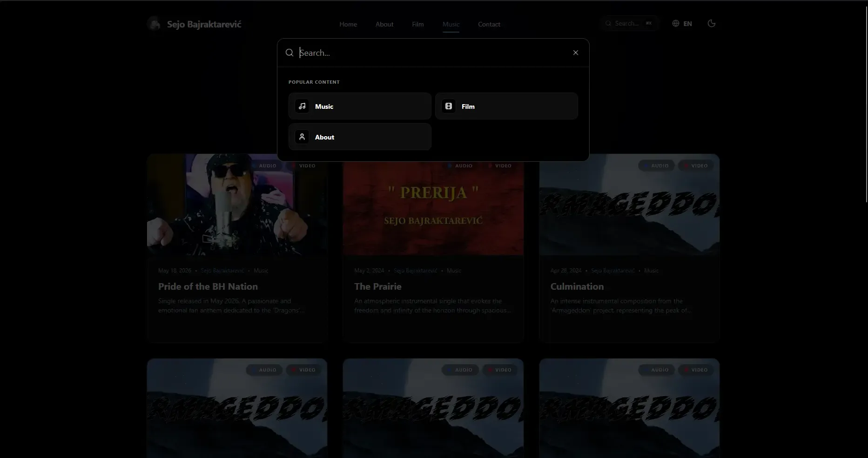Viewport: 868px width, 458px height.
Task: Open the EN language selector
Action: coord(682,24)
